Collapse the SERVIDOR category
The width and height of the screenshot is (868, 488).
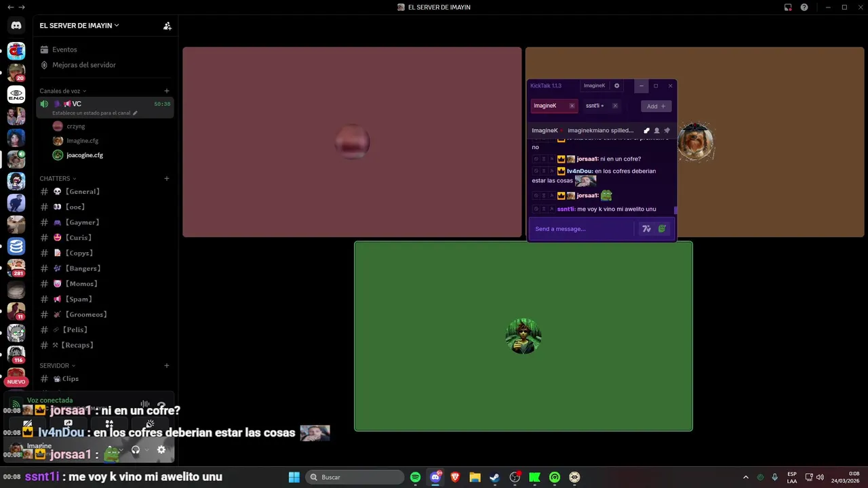tap(58, 365)
